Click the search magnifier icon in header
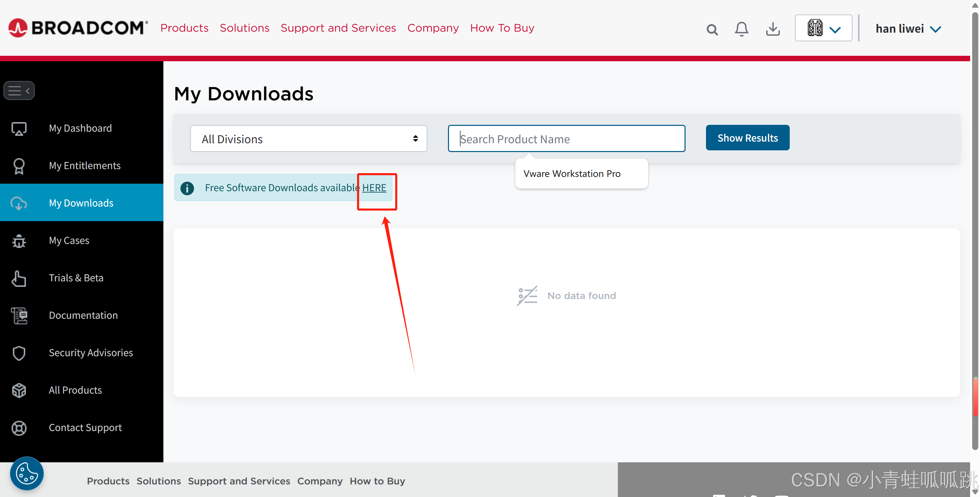980x497 pixels. point(712,29)
